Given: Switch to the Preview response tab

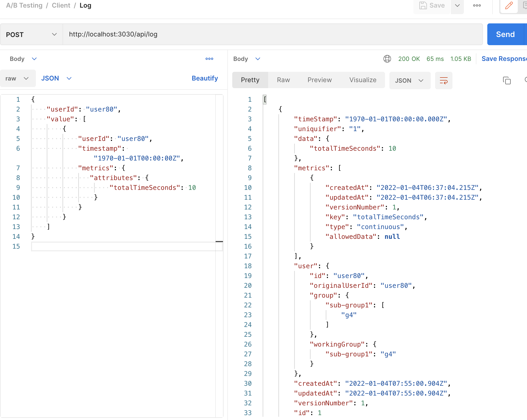Looking at the screenshot, I should 320,80.
